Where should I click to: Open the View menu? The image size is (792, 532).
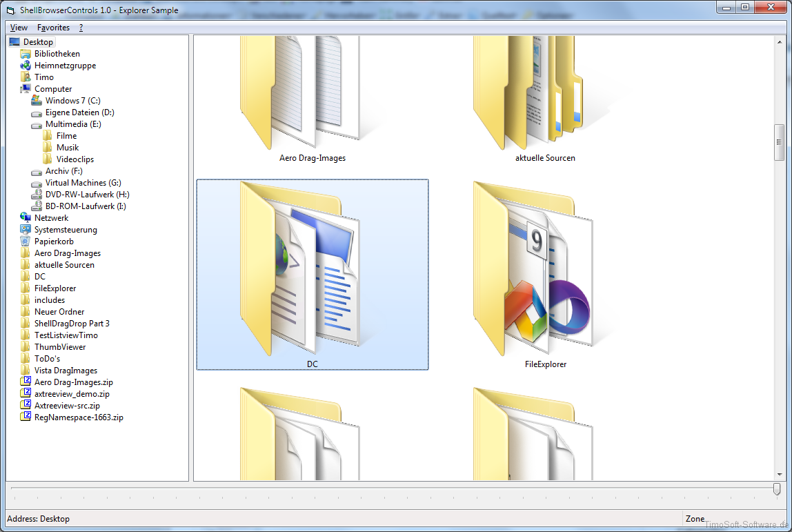[19, 28]
